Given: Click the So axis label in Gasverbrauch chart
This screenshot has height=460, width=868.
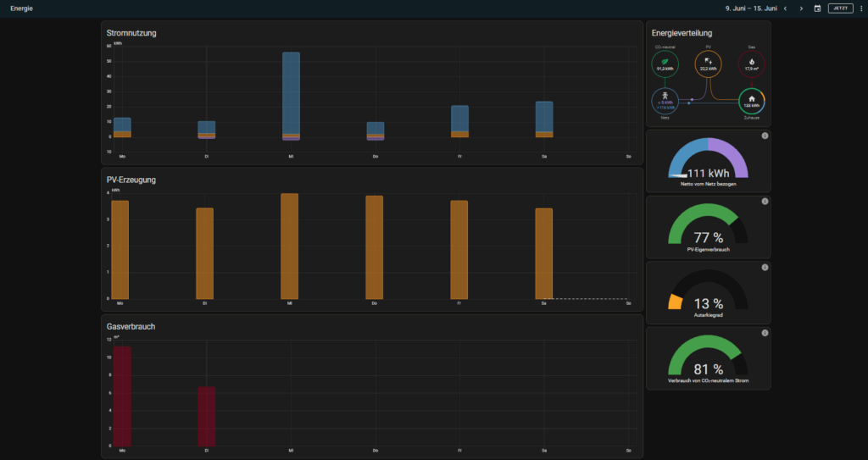Looking at the screenshot, I should [x=629, y=451].
